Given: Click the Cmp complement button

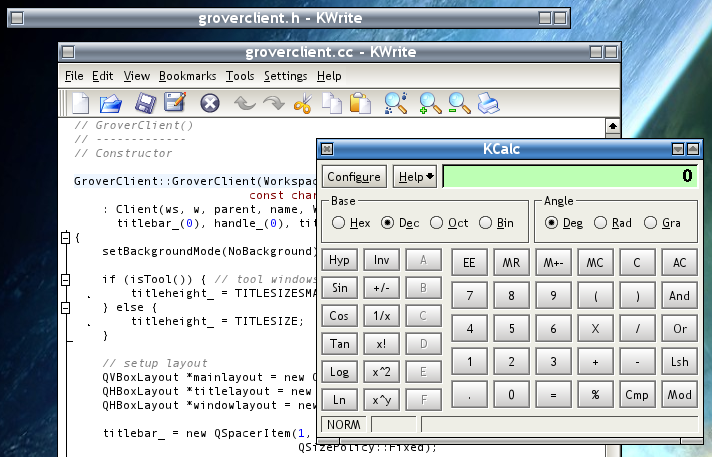Looking at the screenshot, I should [637, 395].
